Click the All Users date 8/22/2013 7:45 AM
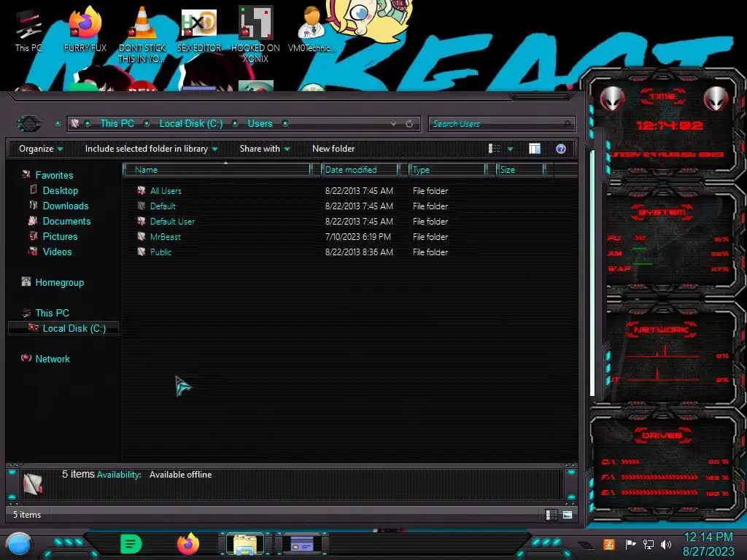The height and width of the screenshot is (560, 747). 359,191
